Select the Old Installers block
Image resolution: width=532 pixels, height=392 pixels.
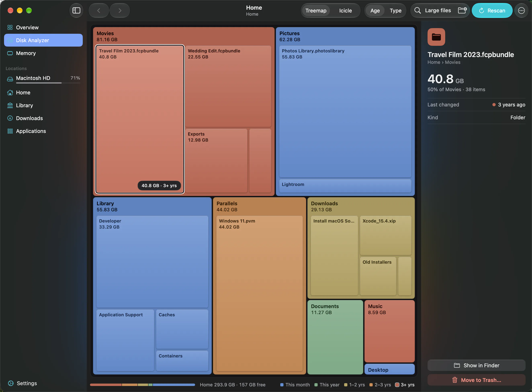pos(378,276)
